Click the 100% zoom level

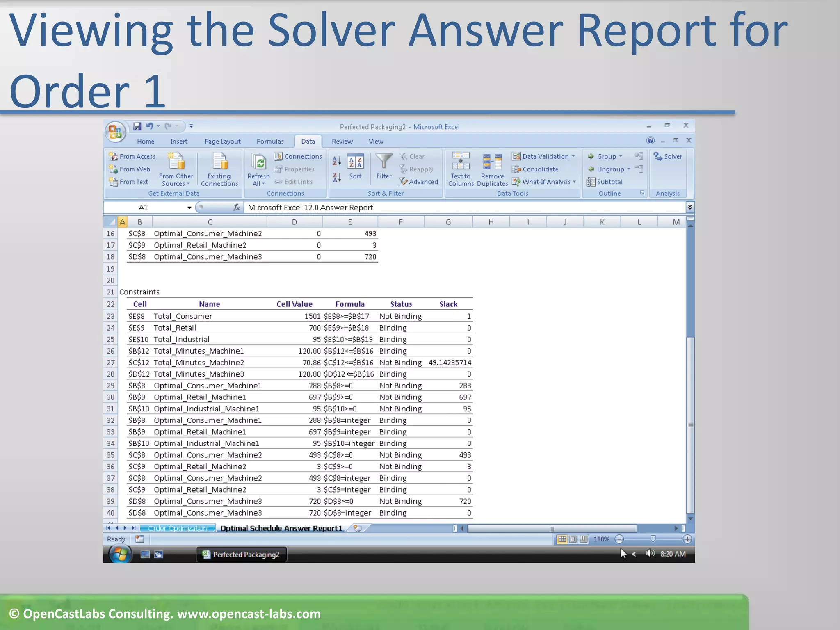601,539
